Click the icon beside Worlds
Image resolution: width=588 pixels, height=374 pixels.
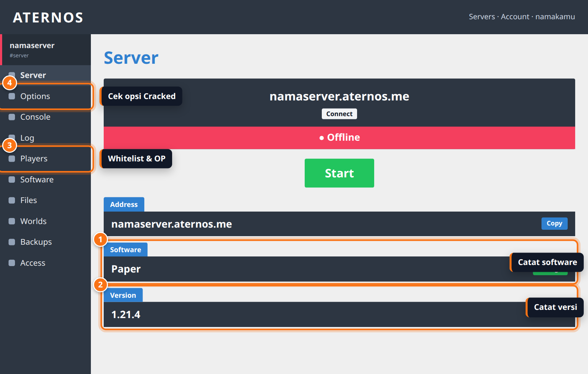(12, 221)
